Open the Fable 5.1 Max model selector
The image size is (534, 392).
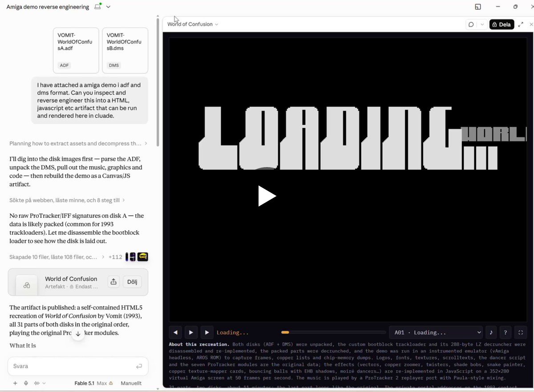coord(93,383)
